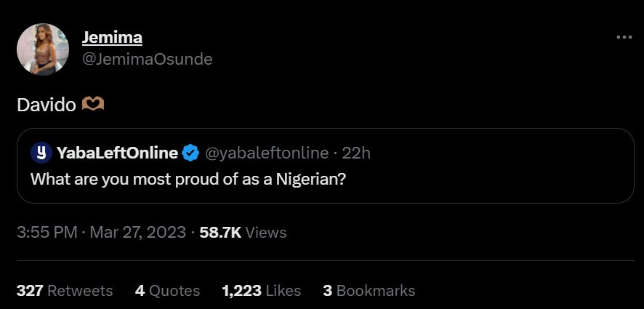The image size is (644, 309).
Task: Click the YabaLeftOnline logo icon
Action: pyautogui.click(x=42, y=153)
